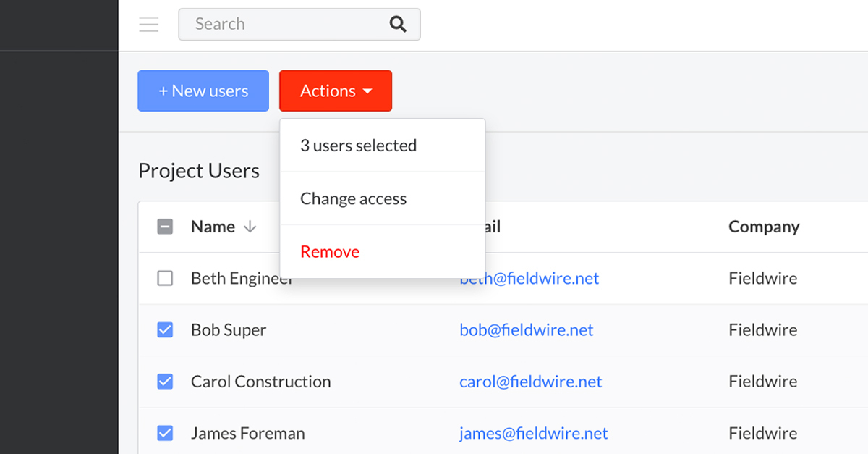Select Remove in the Actions menu
Image resolution: width=868 pixels, height=454 pixels.
tap(330, 252)
